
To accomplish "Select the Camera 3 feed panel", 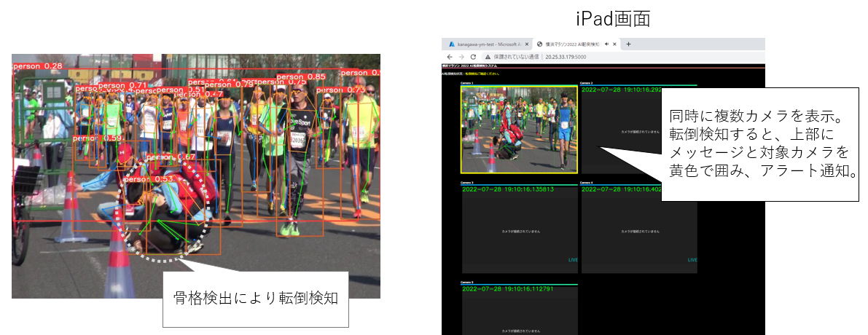I will (519, 229).
